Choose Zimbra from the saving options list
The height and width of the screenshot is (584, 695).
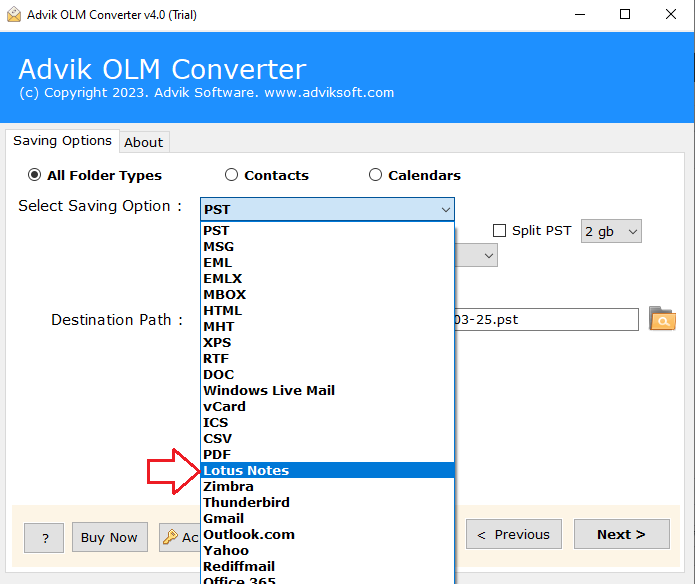[x=327, y=486]
